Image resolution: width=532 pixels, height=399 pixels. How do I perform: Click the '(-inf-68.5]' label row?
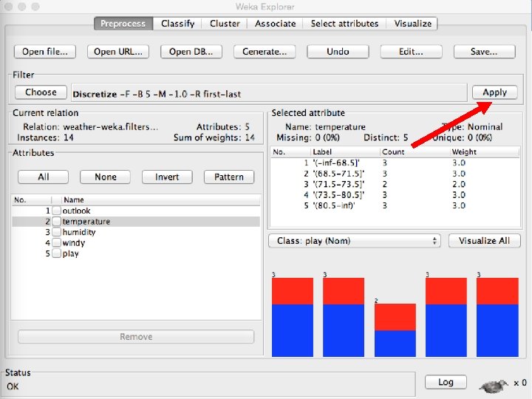(x=395, y=163)
